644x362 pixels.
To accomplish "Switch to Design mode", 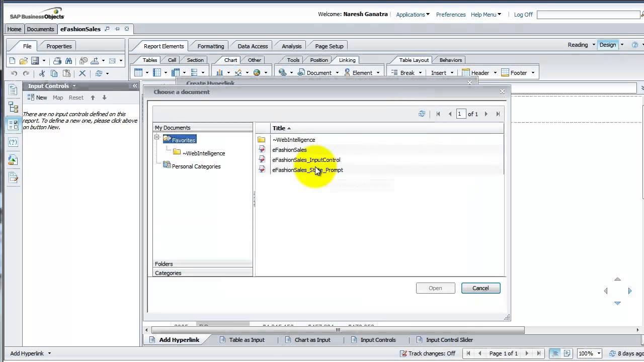I will click(607, 45).
